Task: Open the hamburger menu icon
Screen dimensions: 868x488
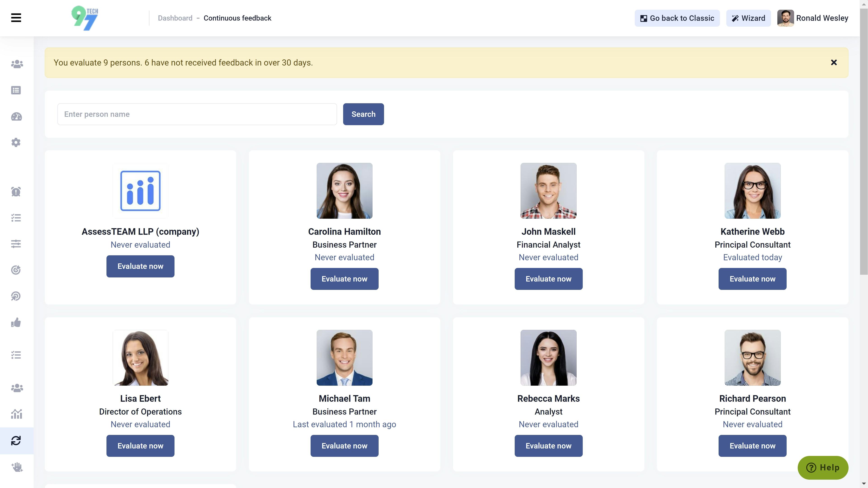Action: [16, 18]
